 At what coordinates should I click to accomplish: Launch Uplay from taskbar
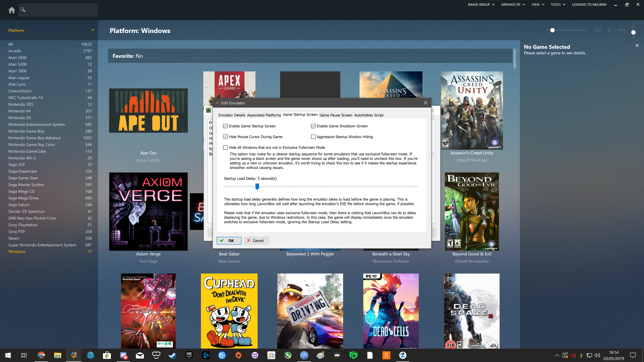pos(222,355)
